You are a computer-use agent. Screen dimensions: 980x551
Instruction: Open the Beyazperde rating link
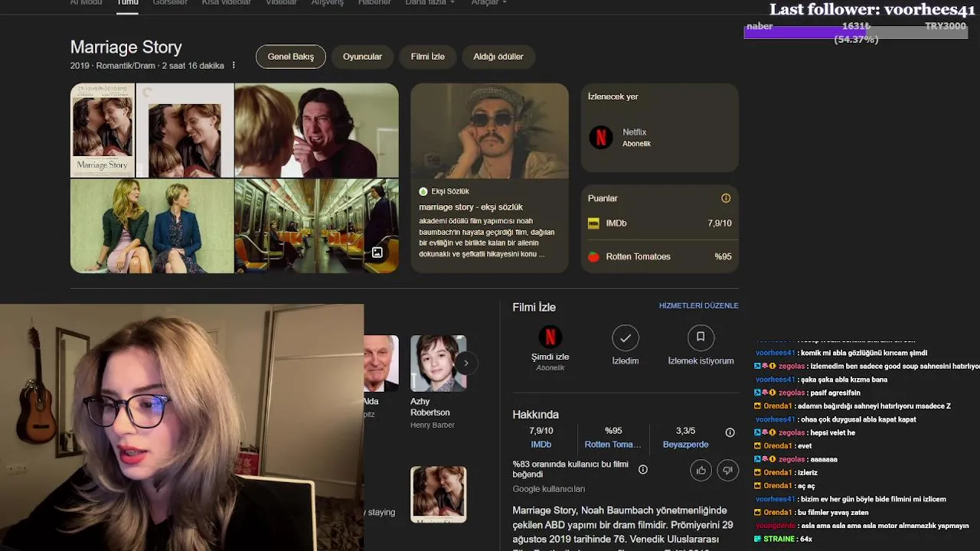(x=685, y=445)
